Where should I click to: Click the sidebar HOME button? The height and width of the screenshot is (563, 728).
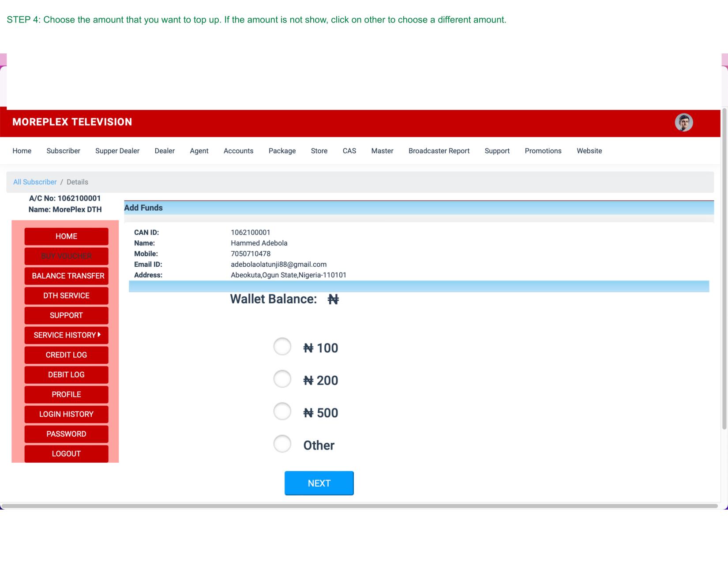(x=66, y=236)
